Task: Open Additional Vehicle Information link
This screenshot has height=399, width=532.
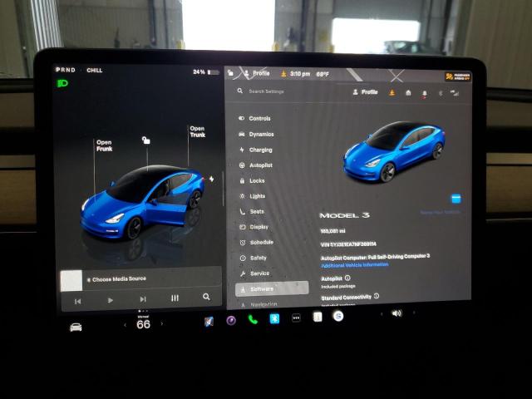Action: (x=355, y=265)
